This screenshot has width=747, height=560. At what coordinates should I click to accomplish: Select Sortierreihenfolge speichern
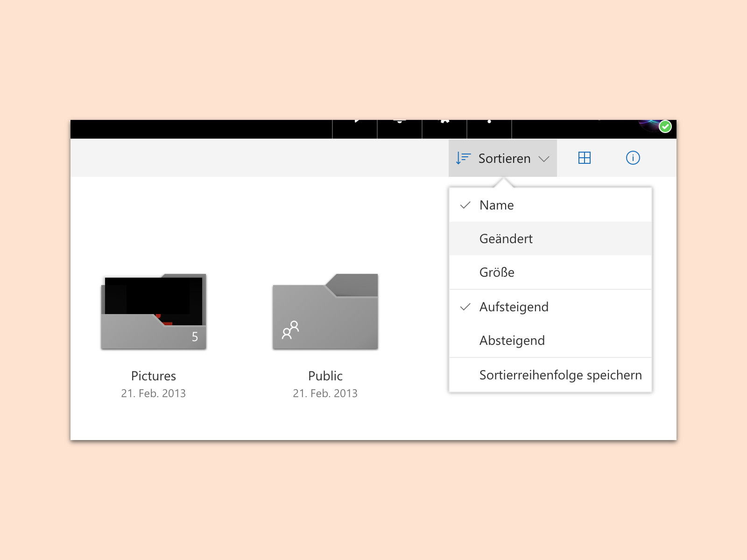550,375
